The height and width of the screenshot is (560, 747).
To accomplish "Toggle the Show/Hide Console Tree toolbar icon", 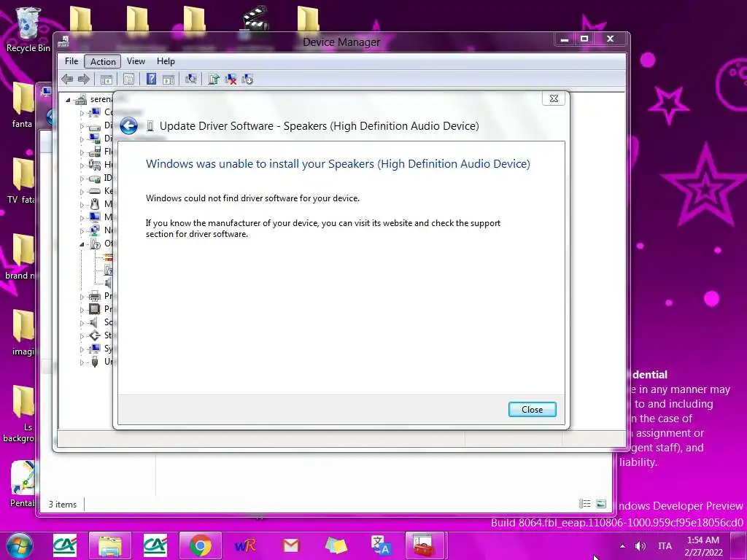I will click(x=107, y=79).
